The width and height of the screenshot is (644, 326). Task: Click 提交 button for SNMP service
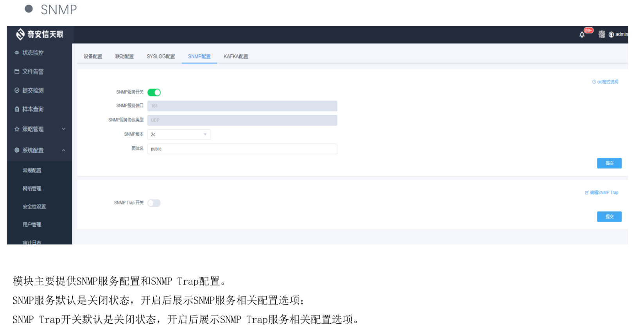coord(609,163)
